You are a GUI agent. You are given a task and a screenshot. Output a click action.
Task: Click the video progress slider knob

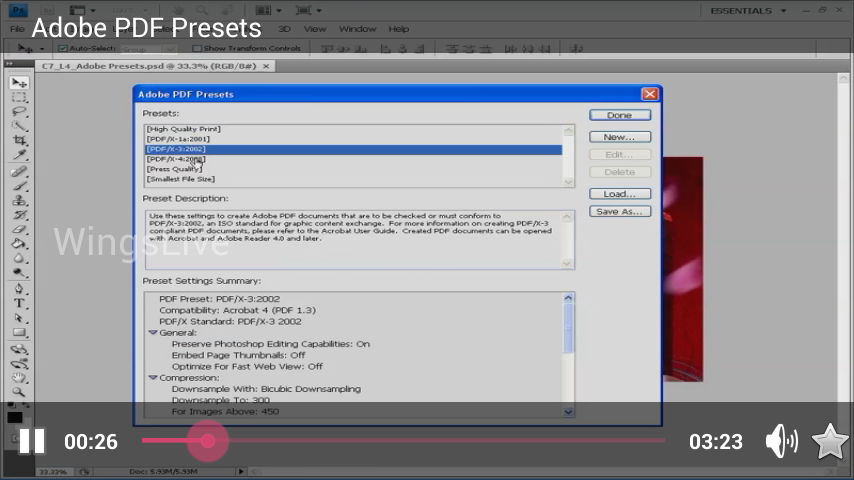208,441
